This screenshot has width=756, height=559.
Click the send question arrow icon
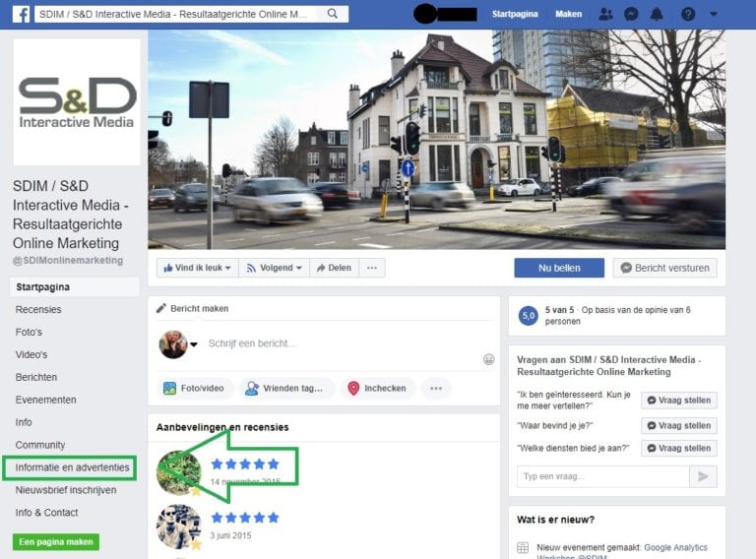click(703, 476)
